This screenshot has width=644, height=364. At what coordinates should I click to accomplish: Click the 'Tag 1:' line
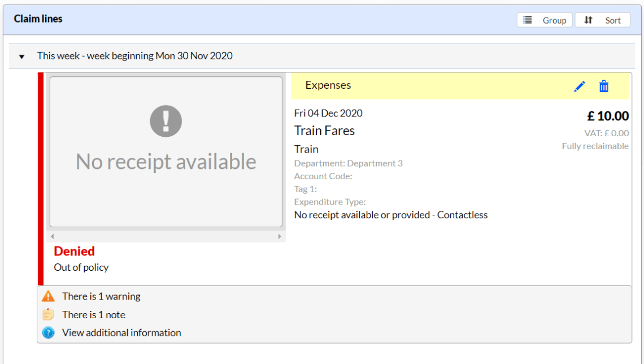point(306,189)
